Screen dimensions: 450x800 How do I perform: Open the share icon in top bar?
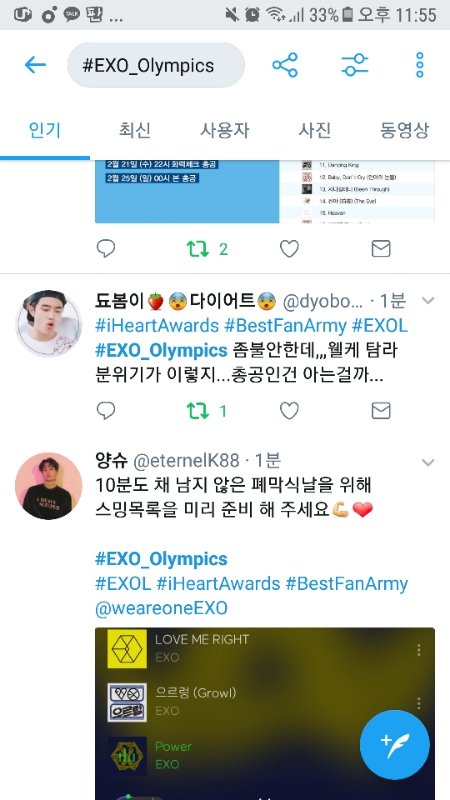pos(285,65)
